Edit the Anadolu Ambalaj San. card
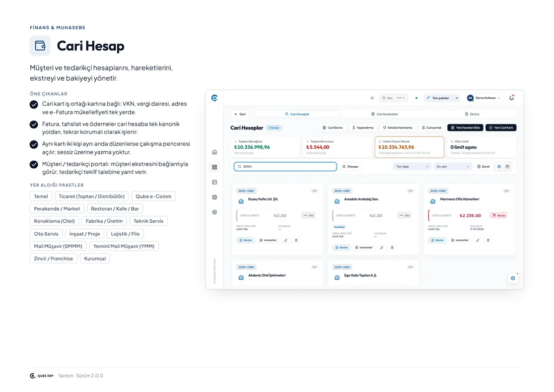The height and width of the screenshot is (392, 554). (x=382, y=247)
